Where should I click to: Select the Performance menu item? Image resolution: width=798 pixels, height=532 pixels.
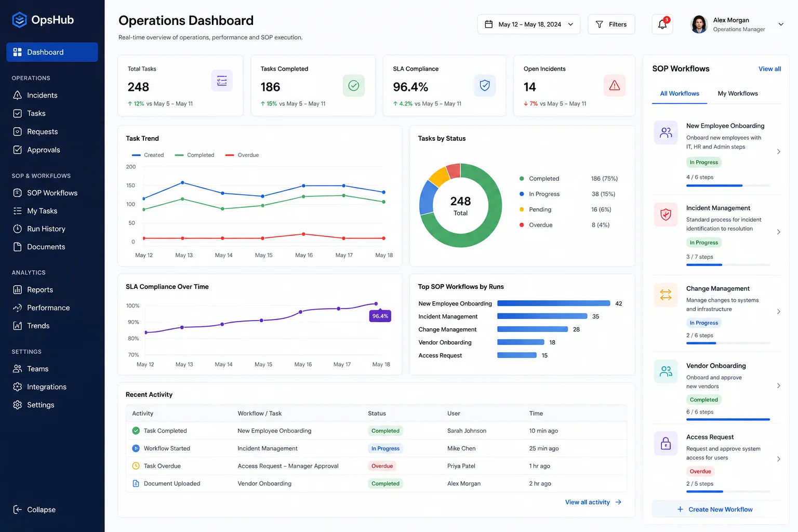click(48, 308)
